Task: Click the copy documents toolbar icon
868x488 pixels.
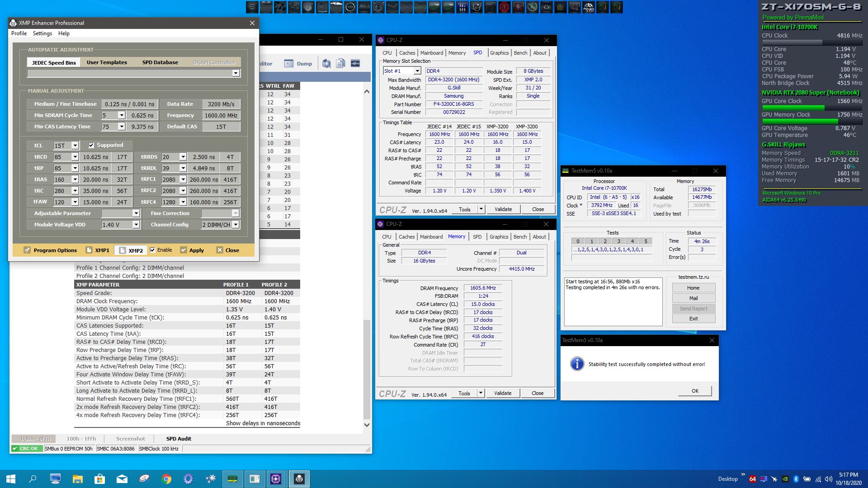Action: point(341,64)
